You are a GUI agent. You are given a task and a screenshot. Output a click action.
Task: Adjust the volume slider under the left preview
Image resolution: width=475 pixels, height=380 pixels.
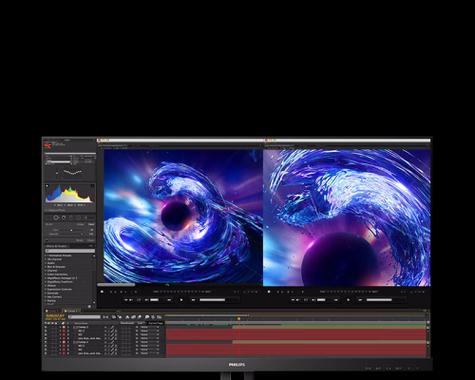(x=212, y=300)
